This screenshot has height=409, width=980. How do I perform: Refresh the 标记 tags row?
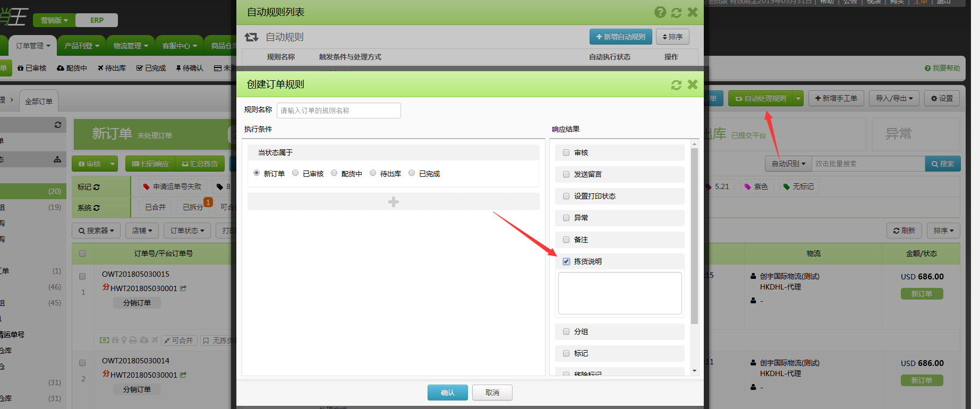click(x=96, y=187)
